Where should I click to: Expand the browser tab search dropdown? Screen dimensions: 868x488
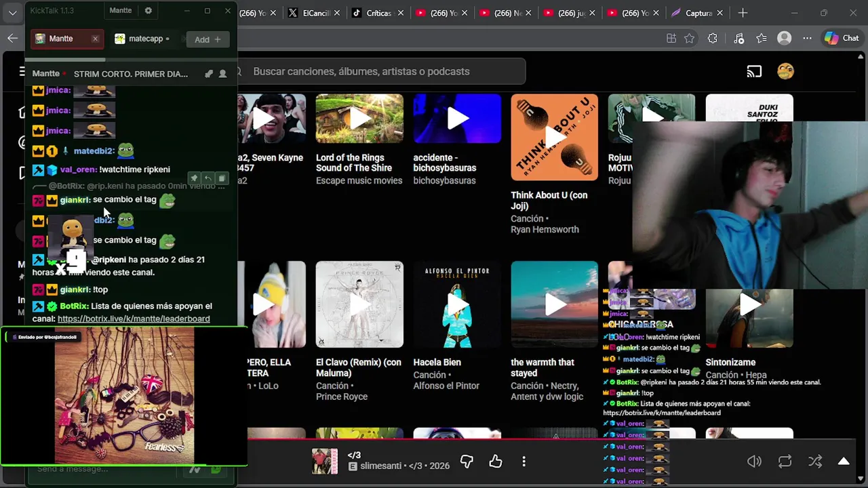(12, 13)
